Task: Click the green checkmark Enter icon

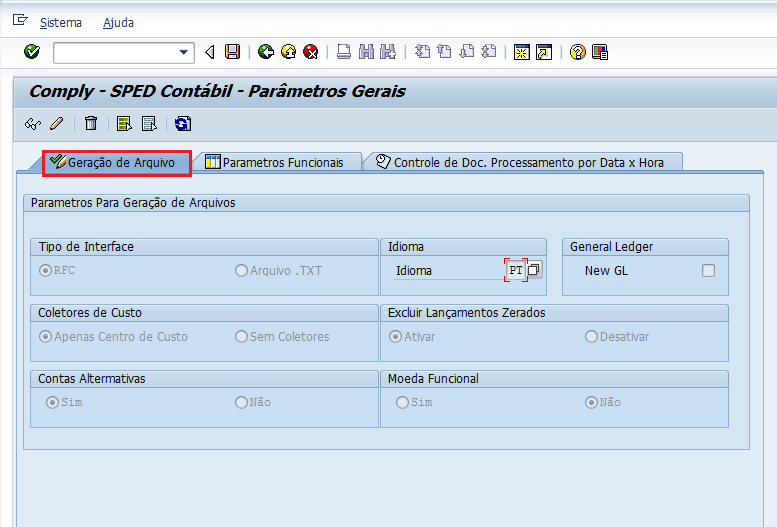Action: [x=32, y=52]
